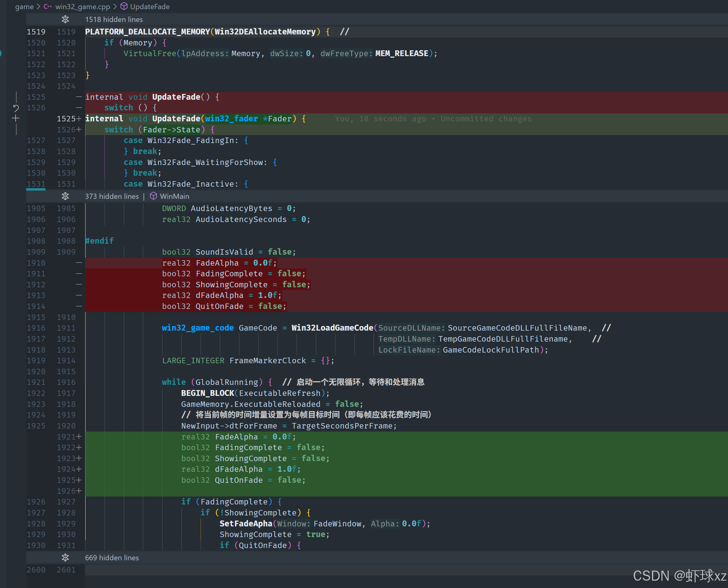Click unfold icon beside 669 hidden lines
728x588 pixels.
tap(65, 558)
